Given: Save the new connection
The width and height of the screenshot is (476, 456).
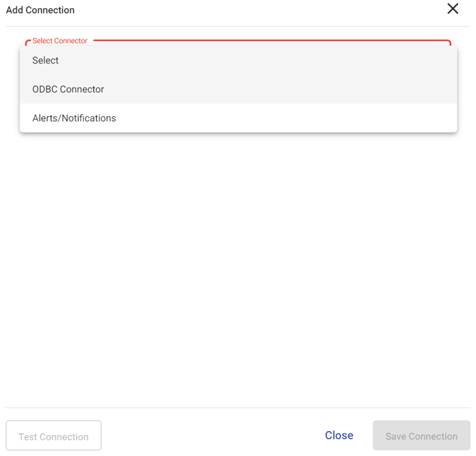Looking at the screenshot, I should (421, 435).
